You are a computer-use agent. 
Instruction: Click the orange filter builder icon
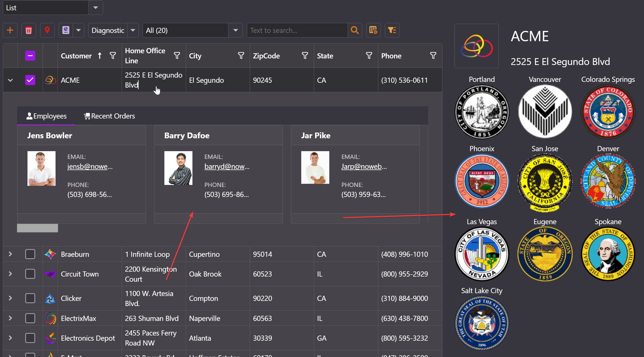click(392, 30)
